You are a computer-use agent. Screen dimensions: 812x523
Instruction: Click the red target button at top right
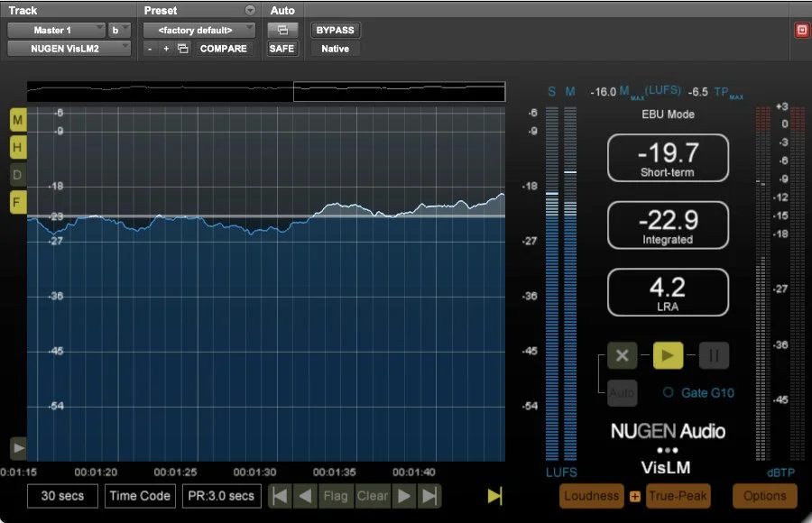coord(802,30)
